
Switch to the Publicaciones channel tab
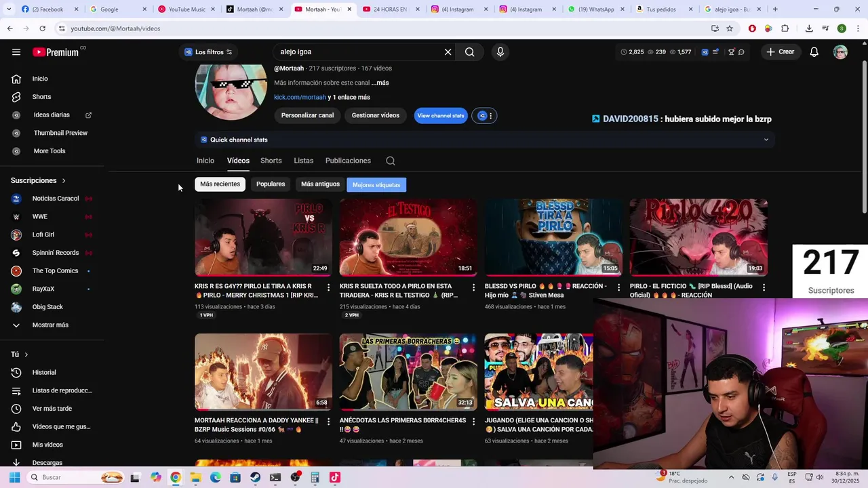[x=348, y=161]
